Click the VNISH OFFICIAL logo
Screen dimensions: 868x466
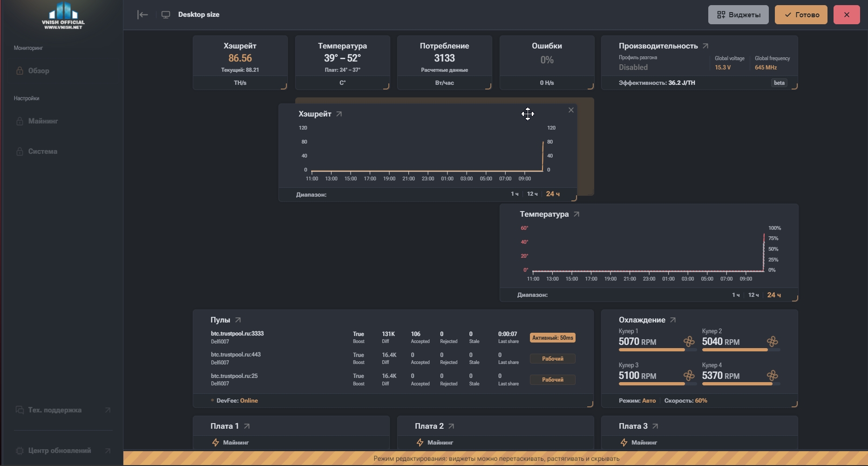coord(63,15)
